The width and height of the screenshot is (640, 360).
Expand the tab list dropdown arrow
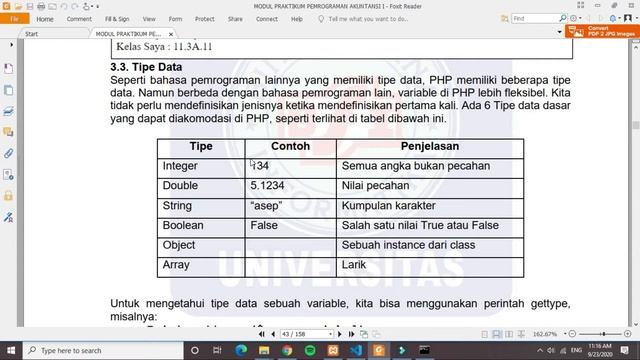click(560, 32)
